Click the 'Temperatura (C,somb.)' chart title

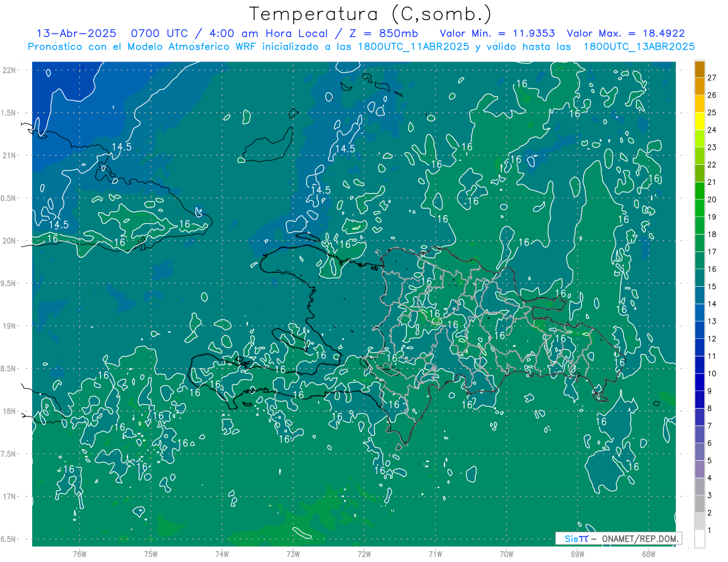(371, 14)
